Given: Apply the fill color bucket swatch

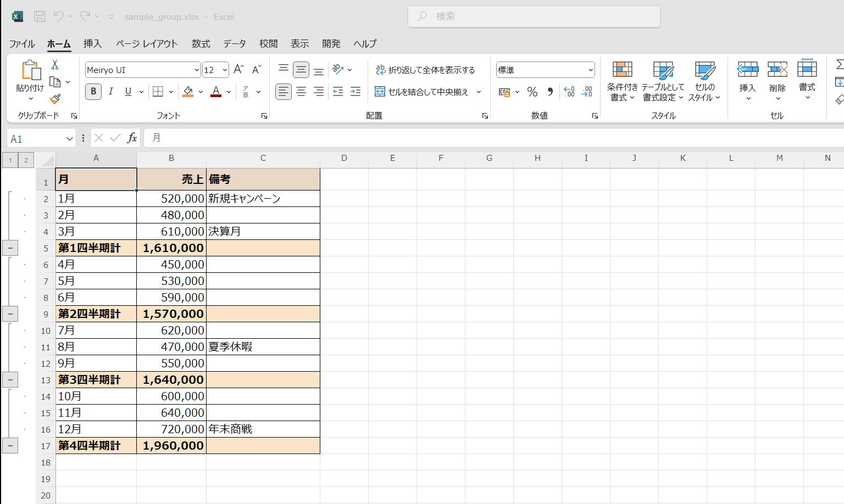Looking at the screenshot, I should pos(188,92).
